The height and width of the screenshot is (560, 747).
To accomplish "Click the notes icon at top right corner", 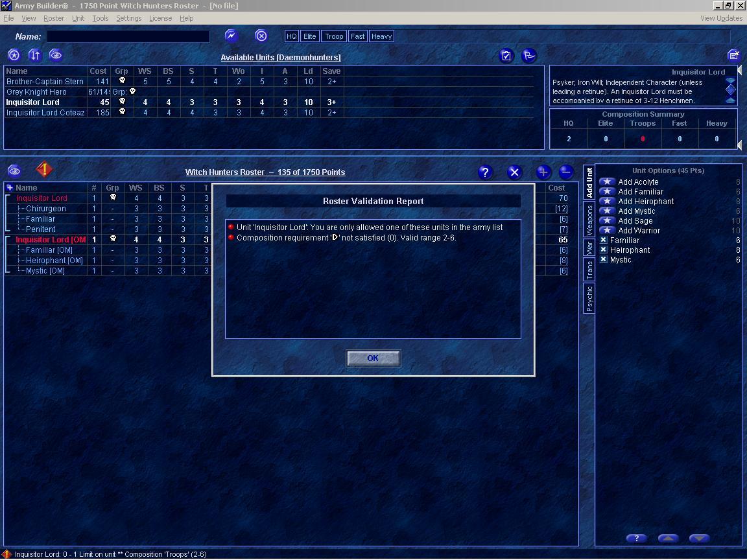I will [733, 56].
